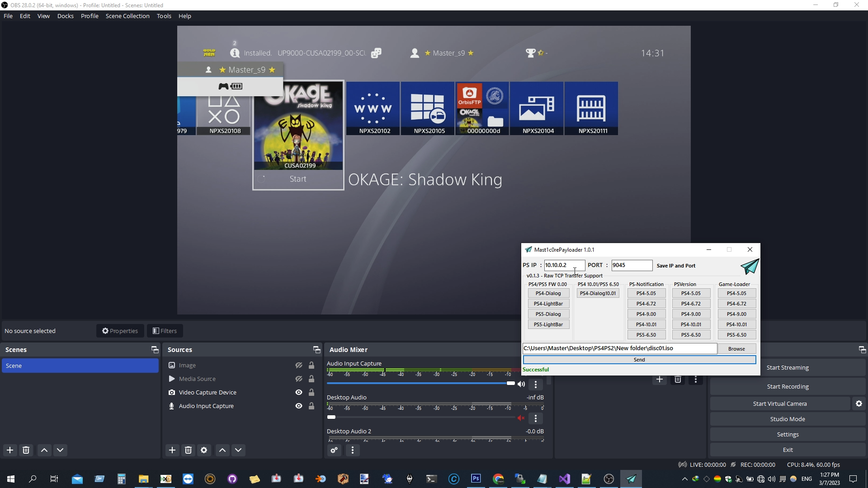The image size is (868, 488).
Task: Add scene transition with plus icon
Action: tap(660, 380)
